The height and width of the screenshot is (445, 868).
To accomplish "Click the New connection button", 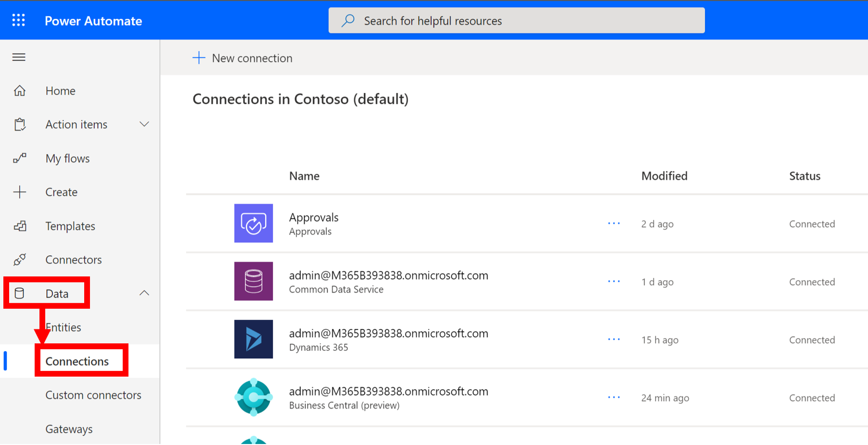I will [x=243, y=58].
